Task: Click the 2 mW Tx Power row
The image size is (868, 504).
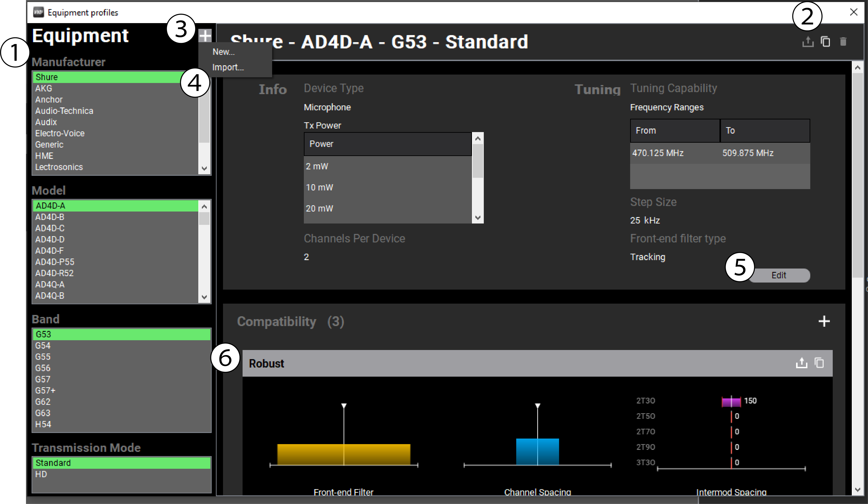Action: point(388,166)
